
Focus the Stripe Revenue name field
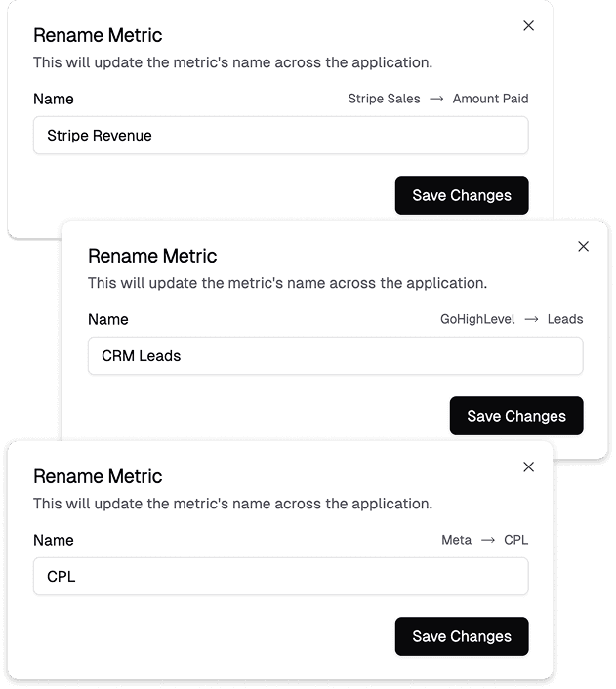pyautogui.click(x=281, y=136)
